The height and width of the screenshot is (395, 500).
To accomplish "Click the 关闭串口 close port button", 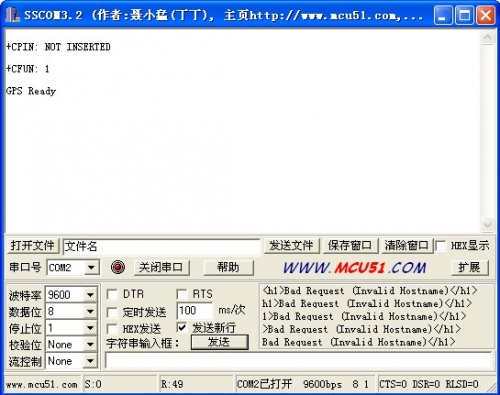I will pos(161,268).
